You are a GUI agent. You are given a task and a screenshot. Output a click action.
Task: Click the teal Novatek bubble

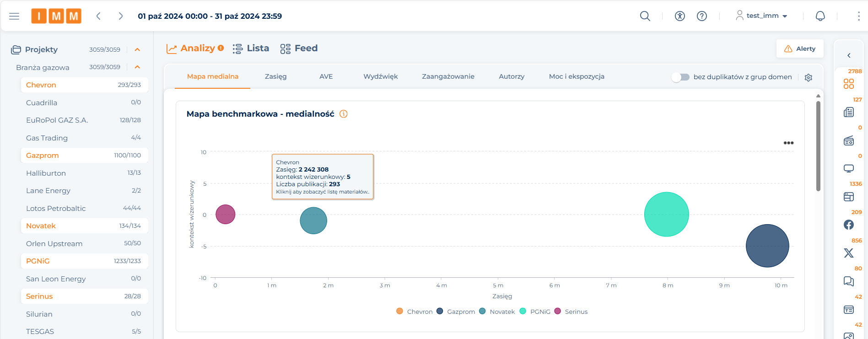[313, 221]
